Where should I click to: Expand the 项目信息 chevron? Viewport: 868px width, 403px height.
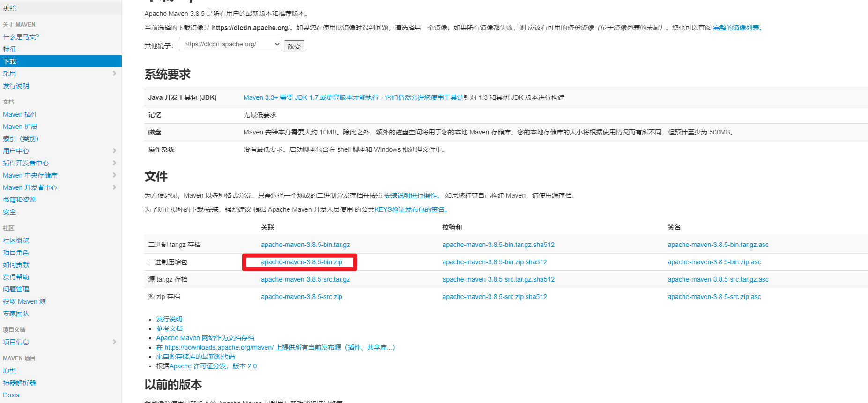[x=114, y=342]
